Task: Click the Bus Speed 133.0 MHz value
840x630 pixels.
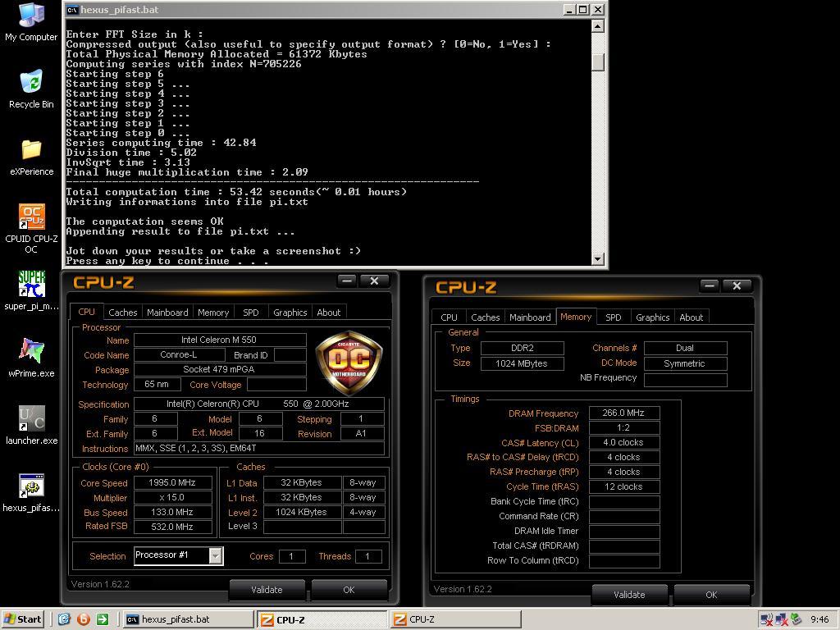Action: [172, 512]
